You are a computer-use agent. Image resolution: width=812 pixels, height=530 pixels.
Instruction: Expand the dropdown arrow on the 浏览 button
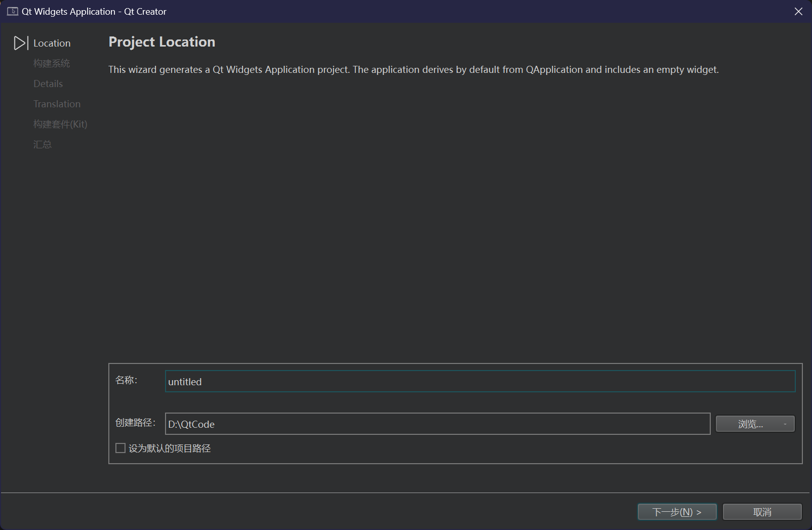[785, 424]
